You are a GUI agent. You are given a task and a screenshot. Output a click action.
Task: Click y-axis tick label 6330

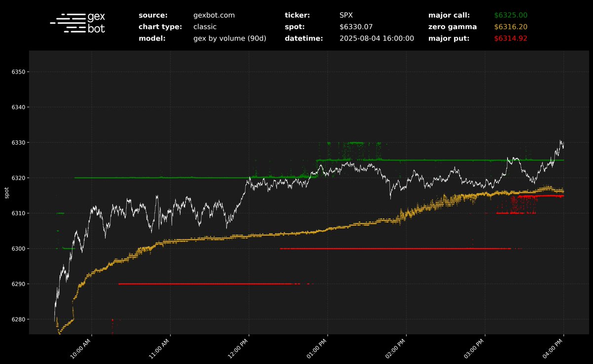coord(18,143)
